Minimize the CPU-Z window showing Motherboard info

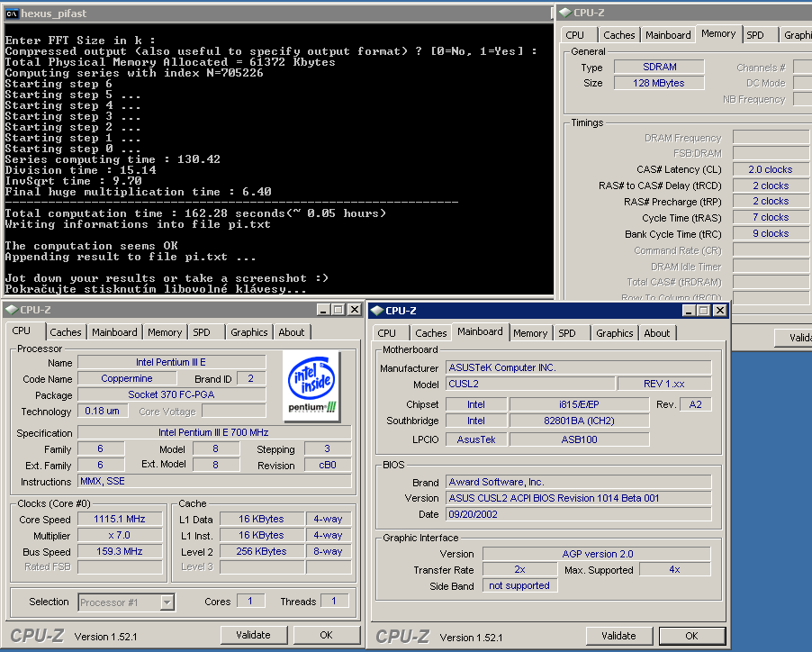pos(689,311)
